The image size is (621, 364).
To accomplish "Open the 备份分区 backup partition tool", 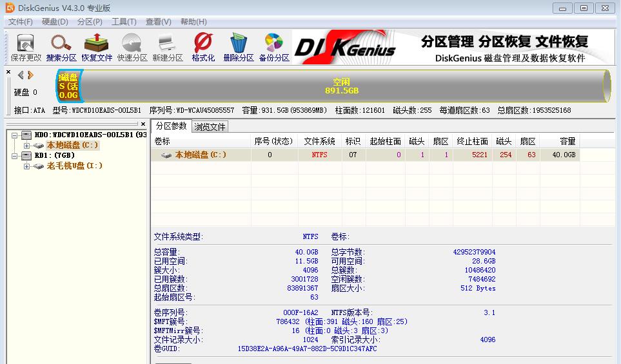I will pyautogui.click(x=274, y=48).
